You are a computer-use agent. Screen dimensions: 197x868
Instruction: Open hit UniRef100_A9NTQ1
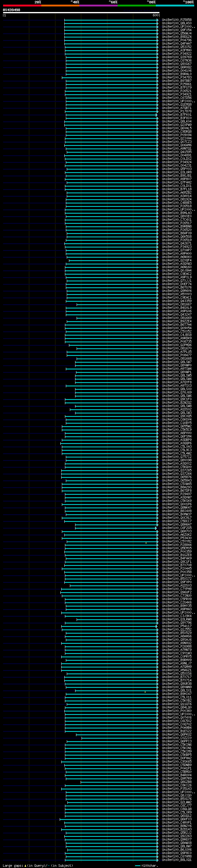click(x=176, y=149)
